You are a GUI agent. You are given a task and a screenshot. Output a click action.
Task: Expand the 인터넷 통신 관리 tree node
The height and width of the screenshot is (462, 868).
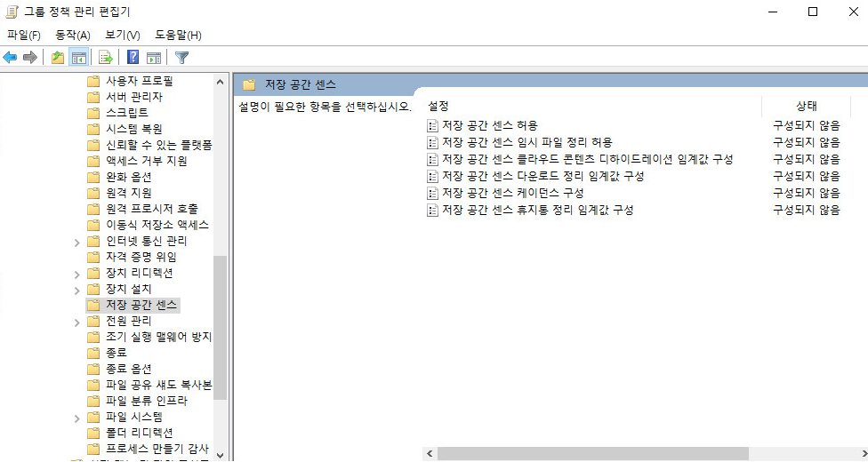pyautogui.click(x=77, y=242)
